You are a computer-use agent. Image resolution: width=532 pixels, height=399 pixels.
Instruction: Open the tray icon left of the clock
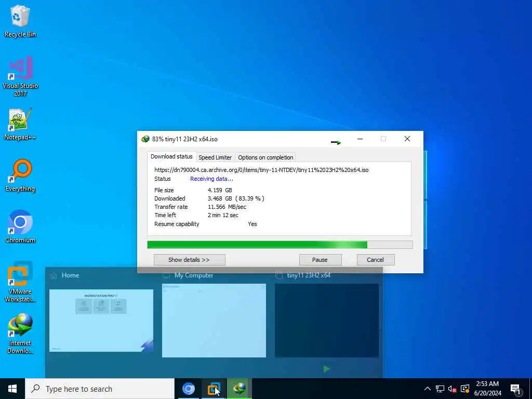pyautogui.click(x=465, y=389)
